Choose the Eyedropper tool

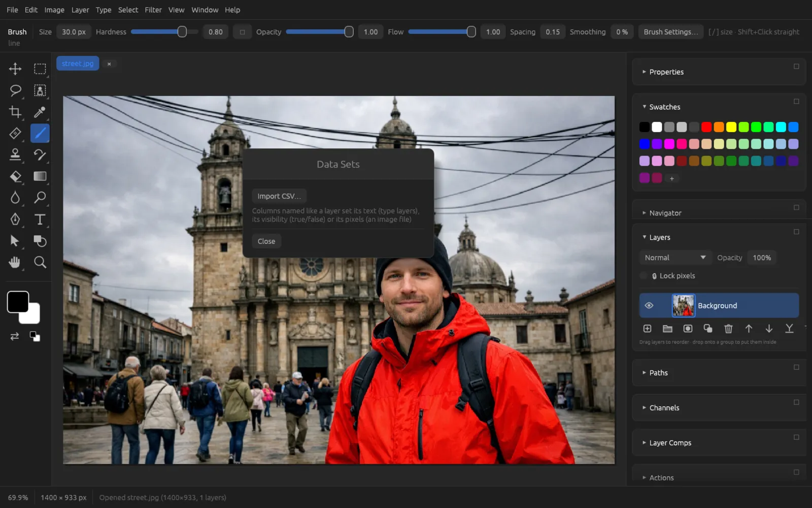point(40,112)
